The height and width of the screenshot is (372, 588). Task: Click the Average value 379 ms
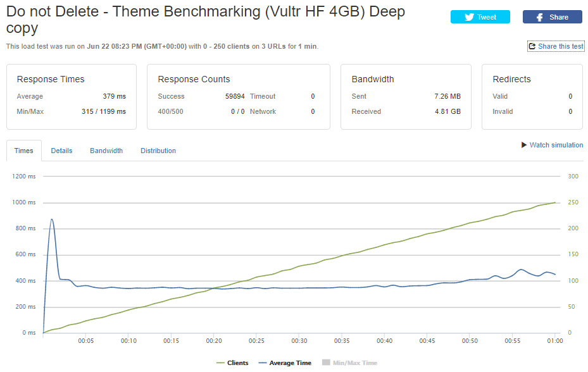point(115,96)
